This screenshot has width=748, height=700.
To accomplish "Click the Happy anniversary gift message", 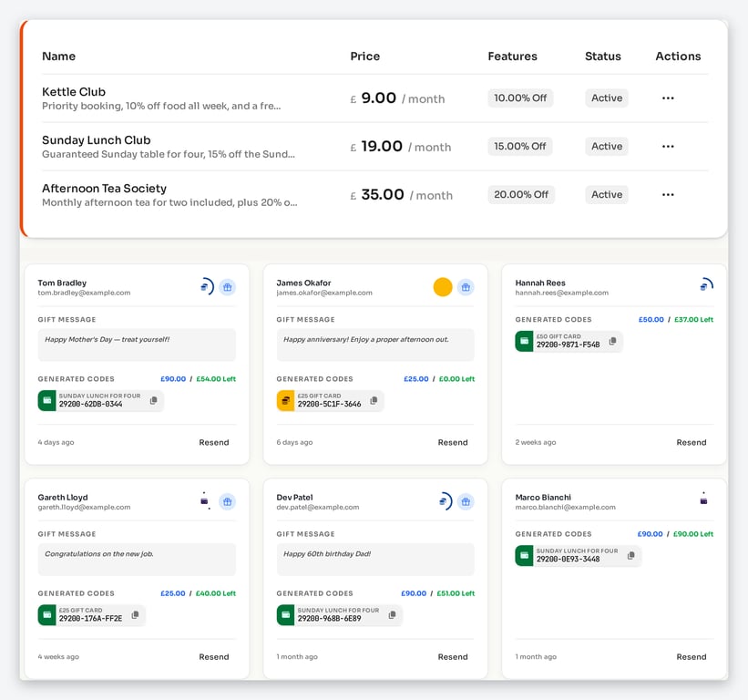I will click(x=375, y=345).
